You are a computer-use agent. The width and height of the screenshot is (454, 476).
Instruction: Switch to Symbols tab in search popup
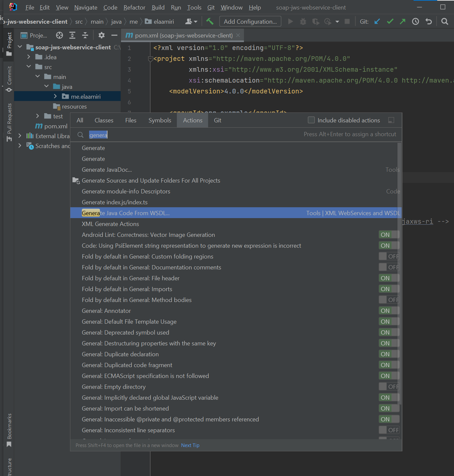click(160, 120)
